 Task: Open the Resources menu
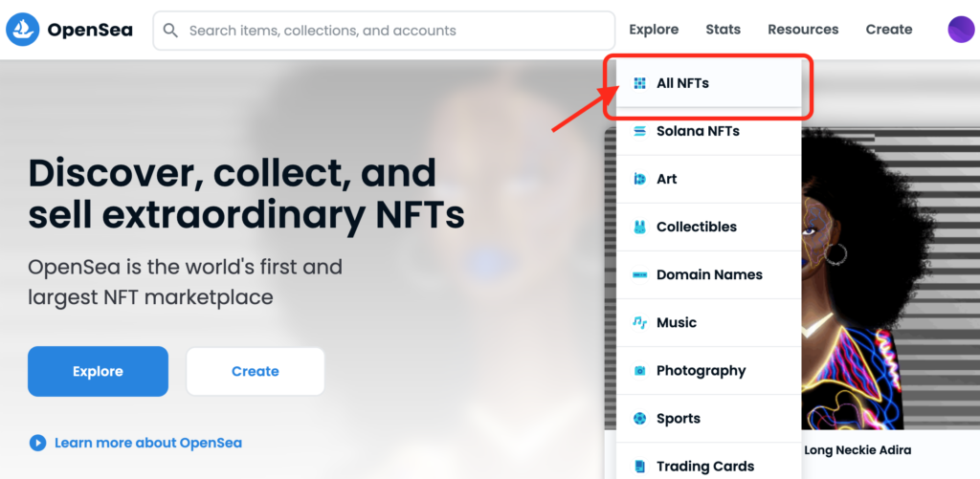pyautogui.click(x=803, y=30)
